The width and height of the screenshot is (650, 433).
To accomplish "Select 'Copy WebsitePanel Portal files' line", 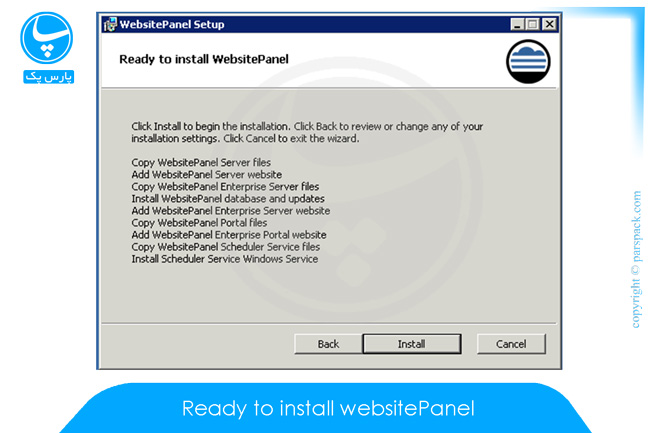I will click(x=199, y=223).
